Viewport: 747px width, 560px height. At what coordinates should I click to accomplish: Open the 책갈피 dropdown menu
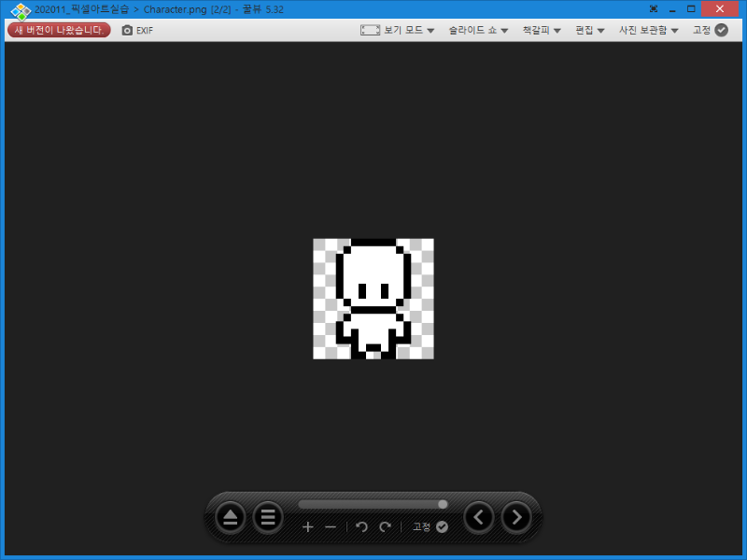click(x=542, y=30)
